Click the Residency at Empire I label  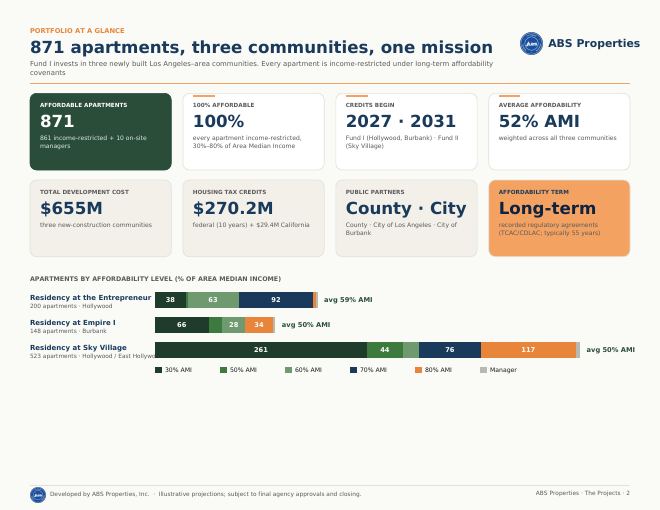(73, 322)
